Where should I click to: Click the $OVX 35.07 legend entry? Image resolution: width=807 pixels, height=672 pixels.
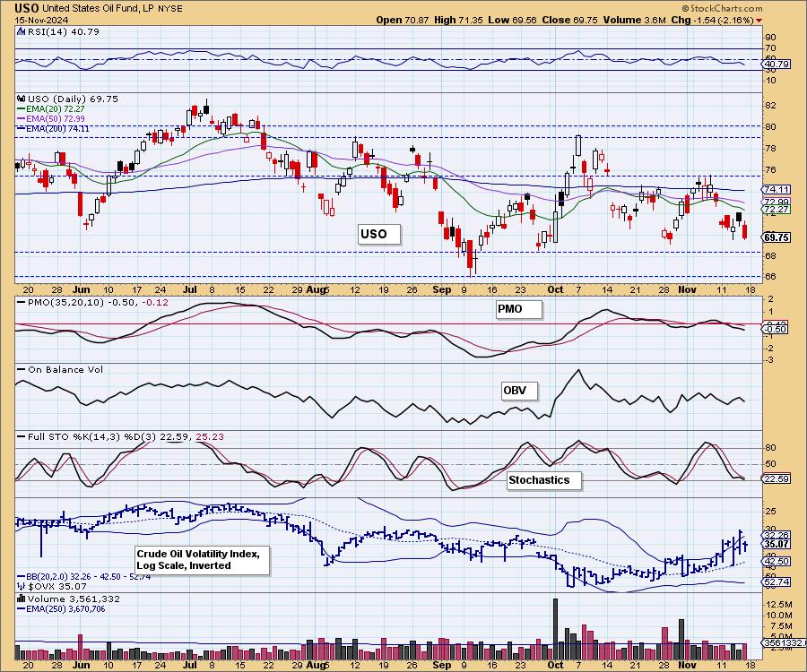pyautogui.click(x=51, y=586)
